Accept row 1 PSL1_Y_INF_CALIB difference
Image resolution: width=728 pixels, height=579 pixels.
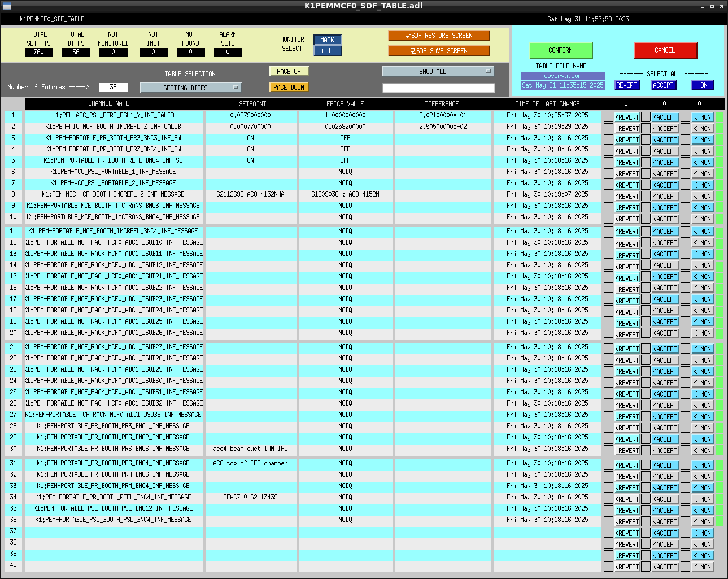click(665, 117)
